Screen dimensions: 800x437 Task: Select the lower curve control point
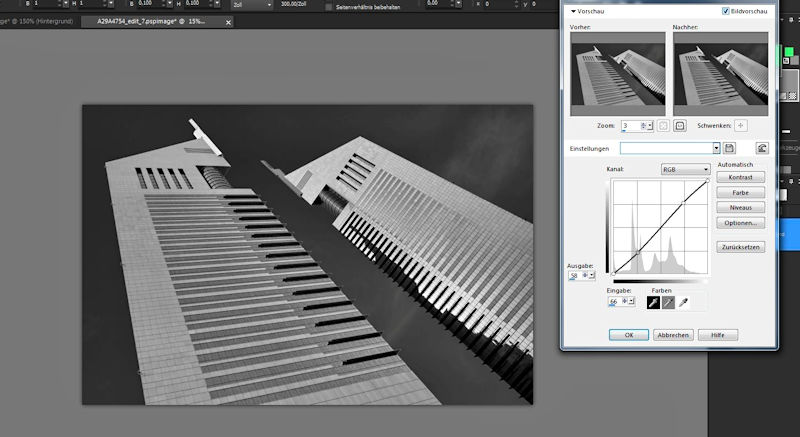[638, 252]
